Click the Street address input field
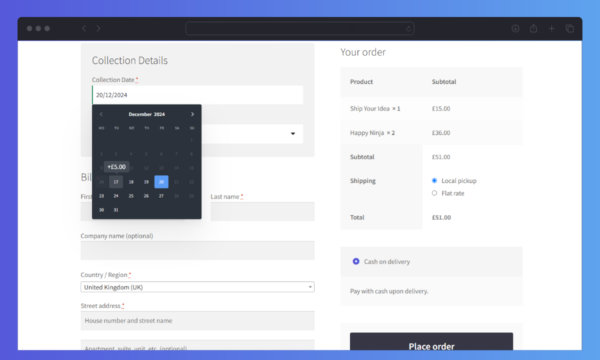The width and height of the screenshot is (600, 360). (197, 321)
